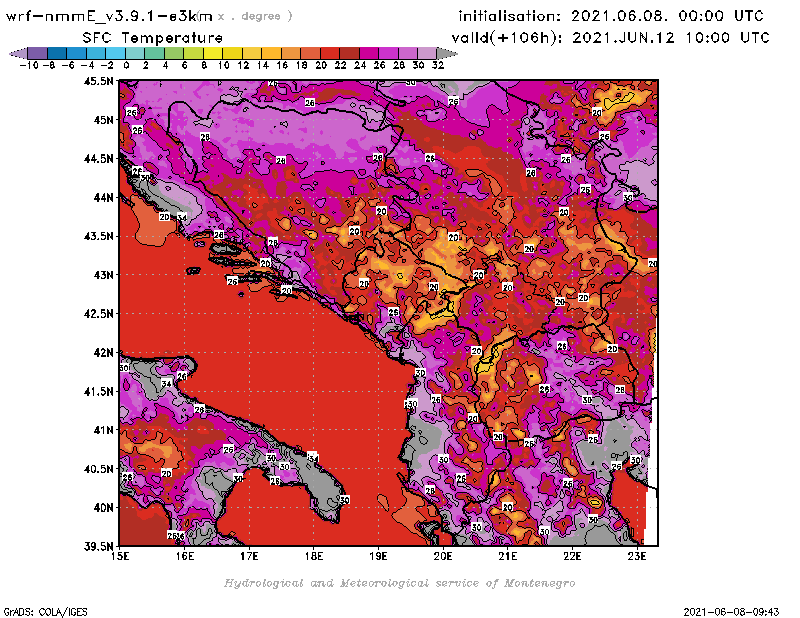Pick the orange swatch between 16 and 18
The height and width of the screenshot is (618, 800).
pyautogui.click(x=290, y=53)
